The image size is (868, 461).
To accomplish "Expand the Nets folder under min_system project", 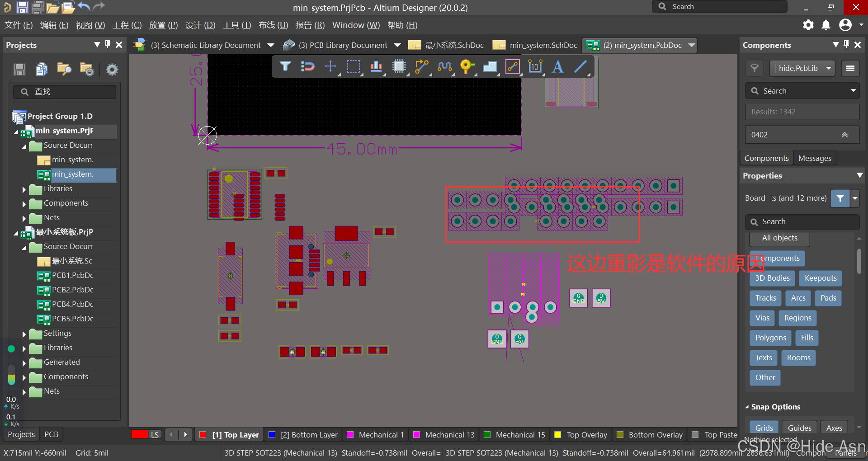I will [24, 218].
